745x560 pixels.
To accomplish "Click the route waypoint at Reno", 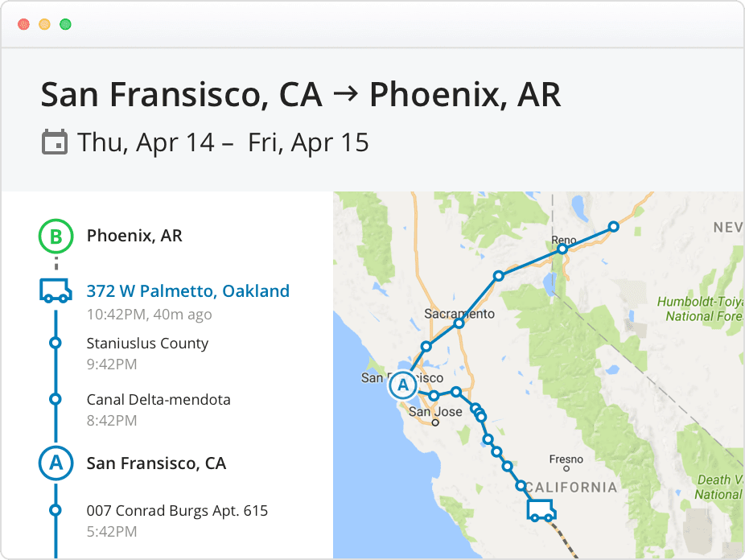I will (562, 249).
